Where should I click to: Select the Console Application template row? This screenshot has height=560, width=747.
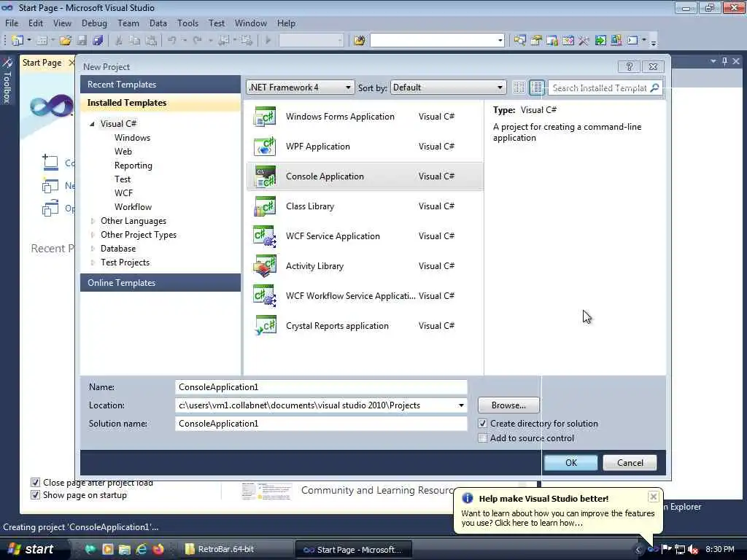tap(365, 176)
